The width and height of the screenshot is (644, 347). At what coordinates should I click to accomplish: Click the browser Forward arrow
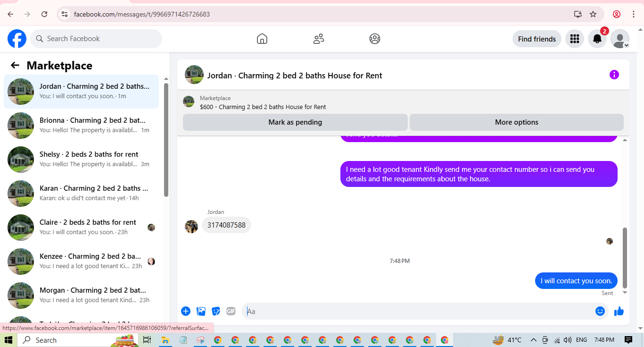tap(27, 14)
